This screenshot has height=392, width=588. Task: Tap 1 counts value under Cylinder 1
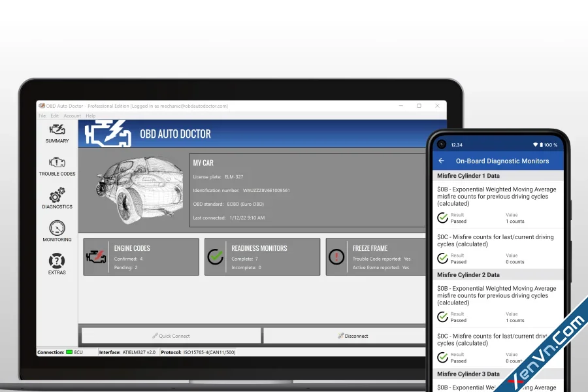pyautogui.click(x=515, y=221)
